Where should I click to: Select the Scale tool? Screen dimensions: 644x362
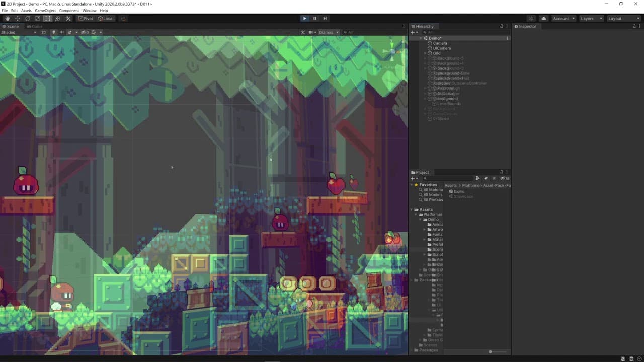click(37, 18)
